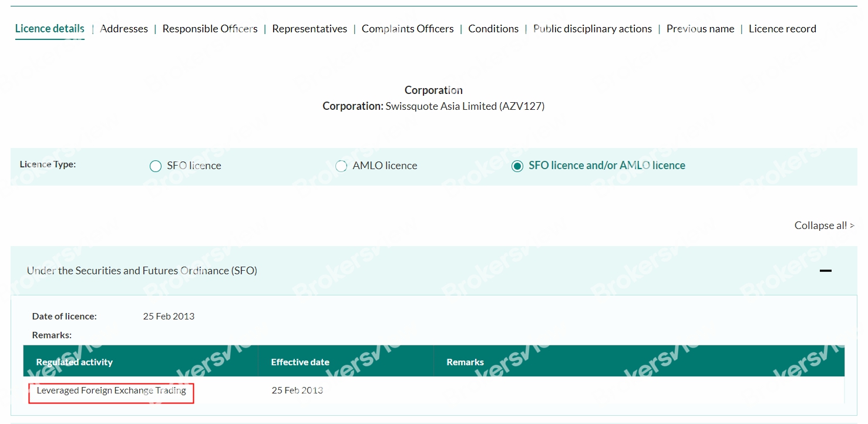Click the Remarks label above the table
This screenshot has width=868, height=424.
click(52, 335)
